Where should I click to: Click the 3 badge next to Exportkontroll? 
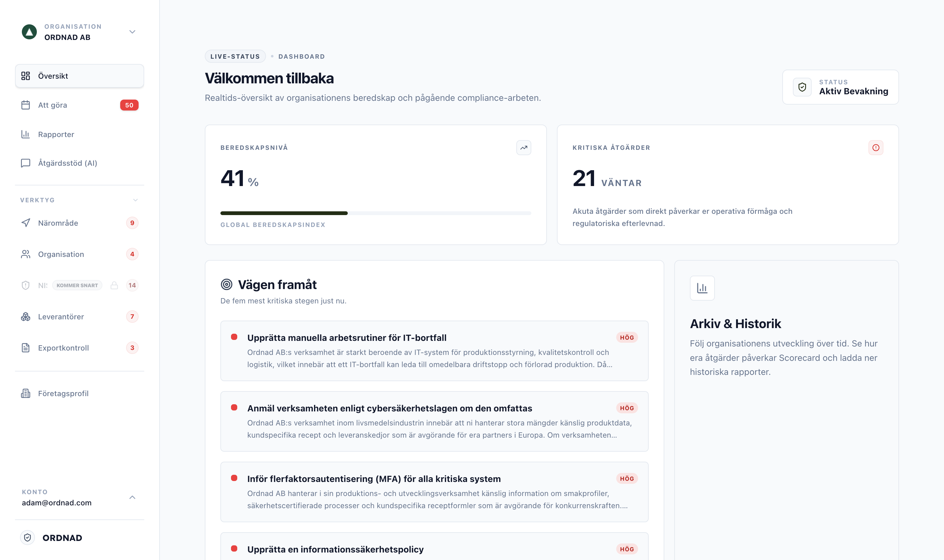(x=132, y=348)
